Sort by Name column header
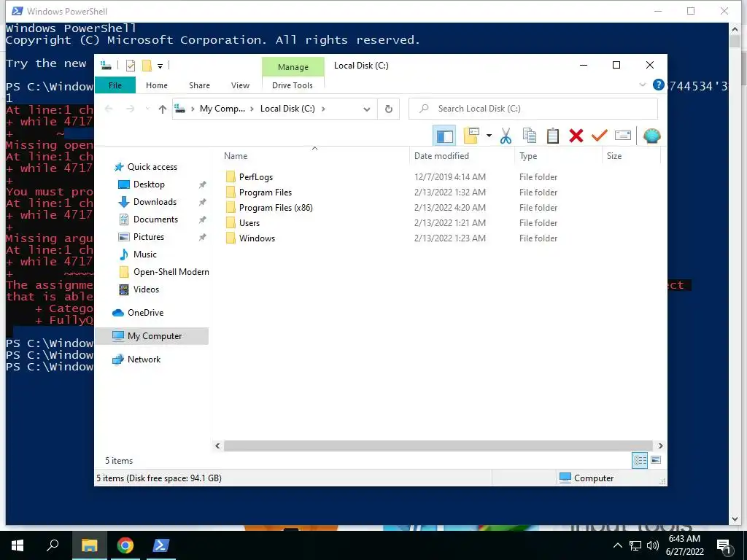Viewport: 747px width, 560px height. [314, 156]
